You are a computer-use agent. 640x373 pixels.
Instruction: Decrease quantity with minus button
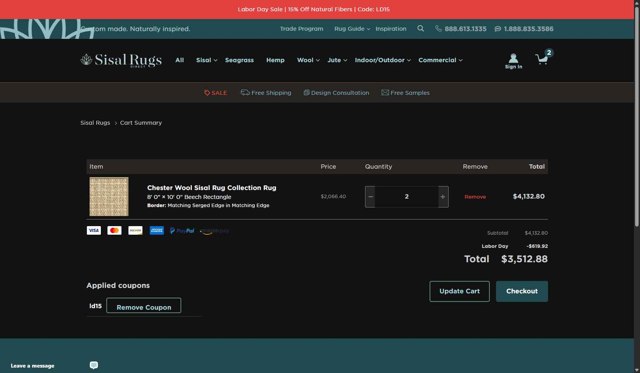(x=370, y=197)
